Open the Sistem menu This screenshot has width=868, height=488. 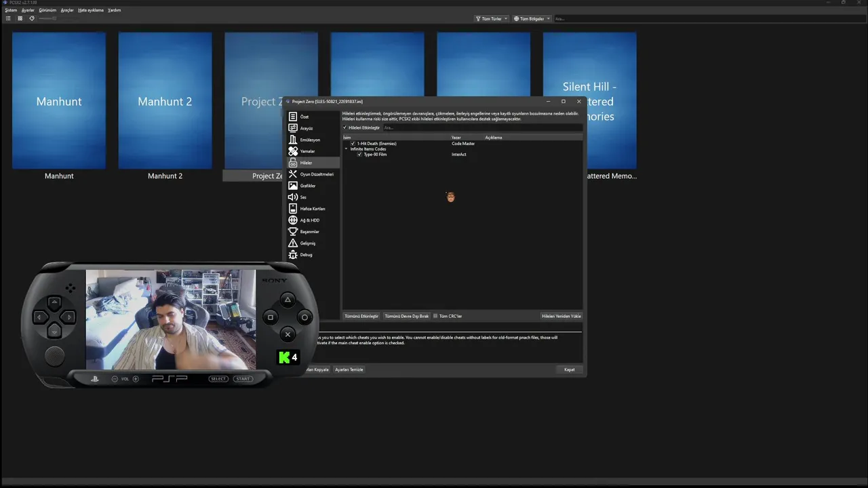coord(11,10)
